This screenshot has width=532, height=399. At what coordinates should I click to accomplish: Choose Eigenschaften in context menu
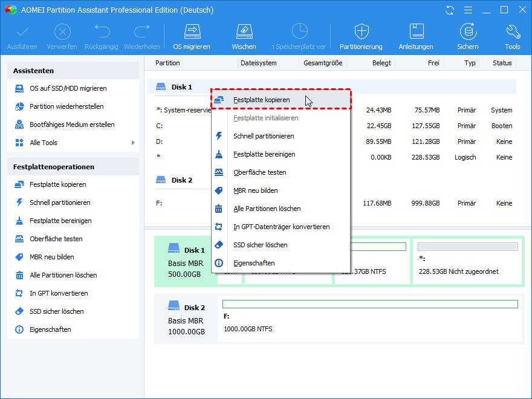(x=281, y=263)
